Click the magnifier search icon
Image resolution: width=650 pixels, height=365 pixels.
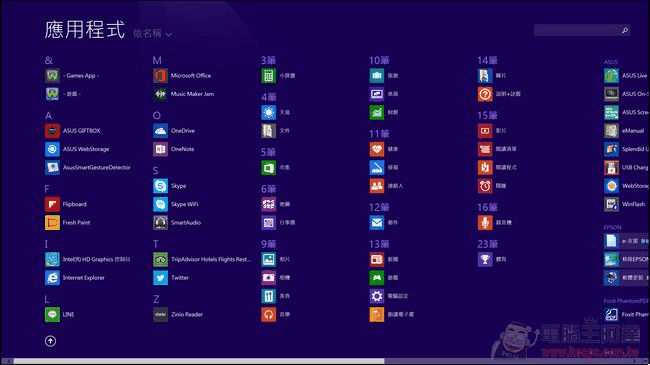tap(624, 30)
